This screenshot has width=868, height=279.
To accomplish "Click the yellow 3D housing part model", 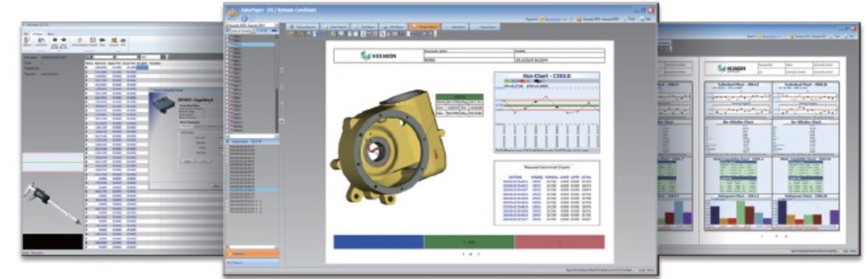I will click(386, 148).
